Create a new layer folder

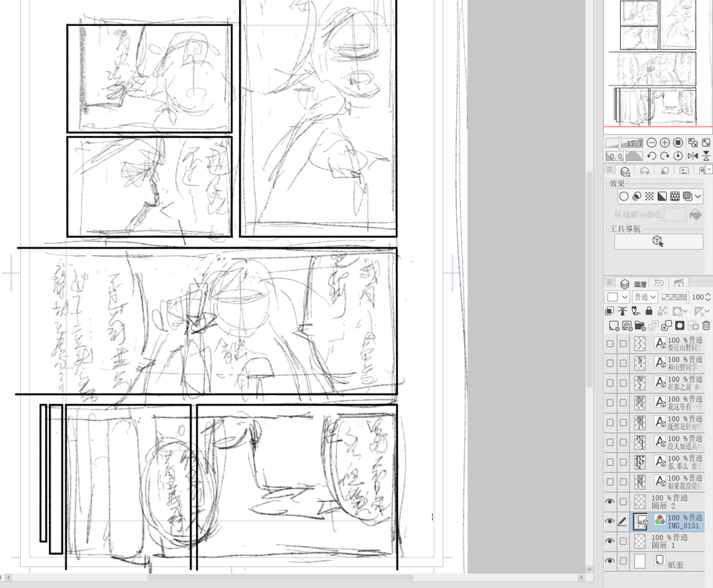[x=639, y=325]
